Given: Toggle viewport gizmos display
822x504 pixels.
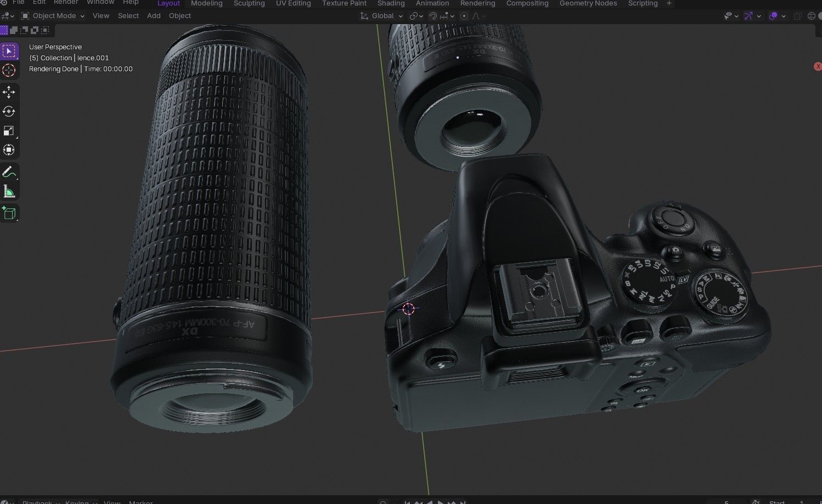Looking at the screenshot, I should click(x=748, y=16).
